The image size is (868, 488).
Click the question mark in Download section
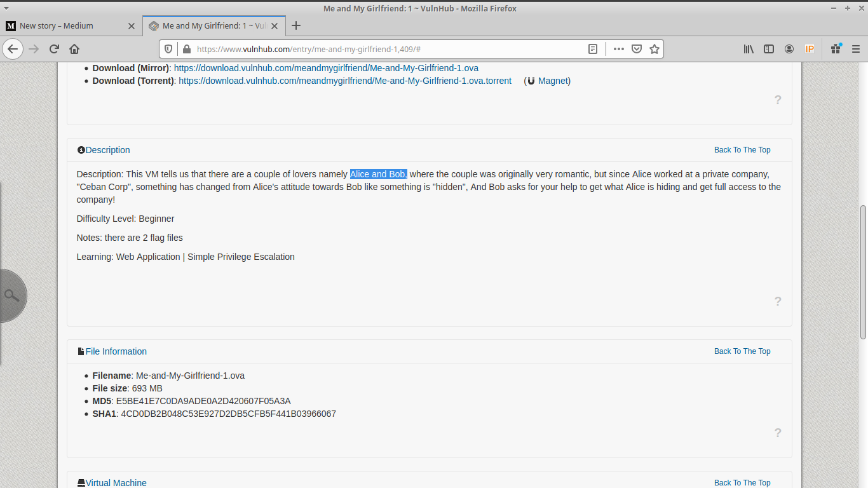click(x=778, y=100)
